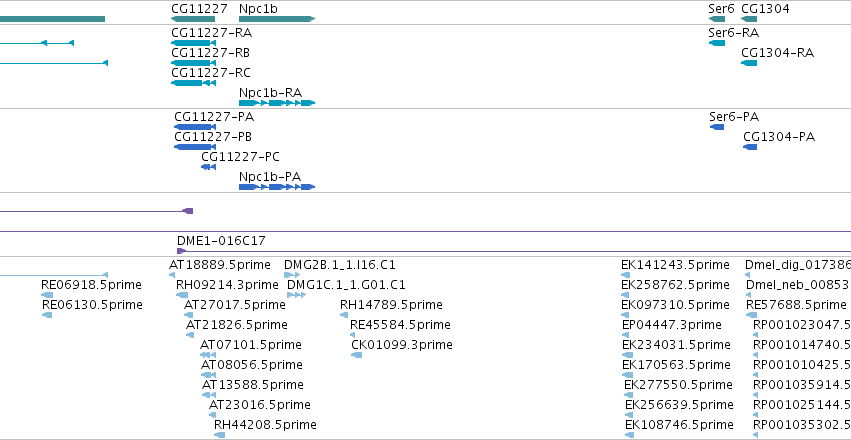This screenshot has height=440, width=851.
Task: Select the DME1-016C17 clone start marker
Action: 181,251
